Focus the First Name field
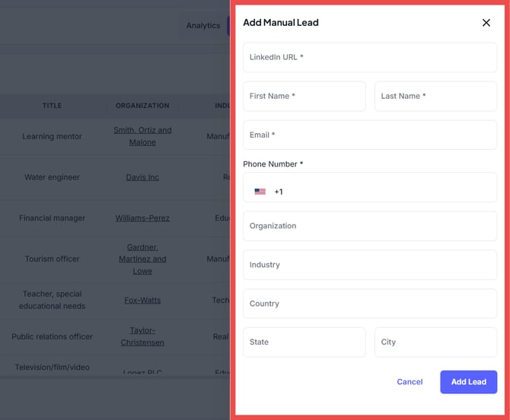This screenshot has height=420, width=510. coord(304,96)
